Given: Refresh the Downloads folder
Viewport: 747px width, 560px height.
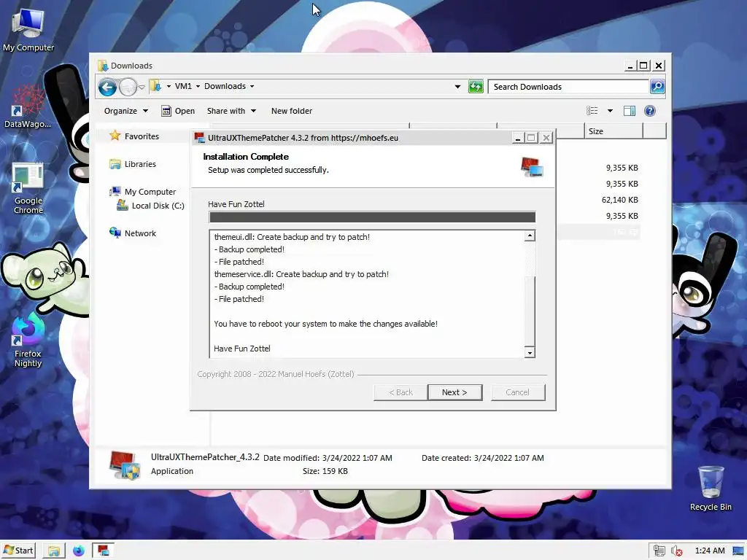Looking at the screenshot, I should [x=476, y=87].
